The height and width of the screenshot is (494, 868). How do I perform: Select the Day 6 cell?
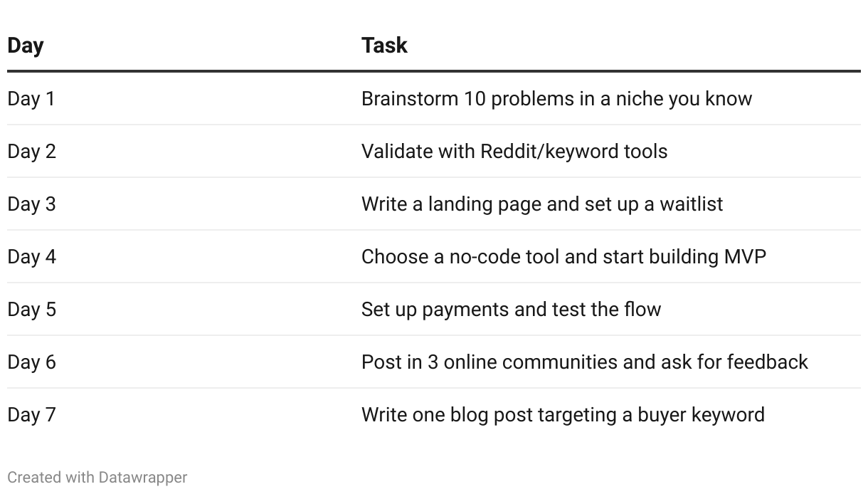coord(31,362)
